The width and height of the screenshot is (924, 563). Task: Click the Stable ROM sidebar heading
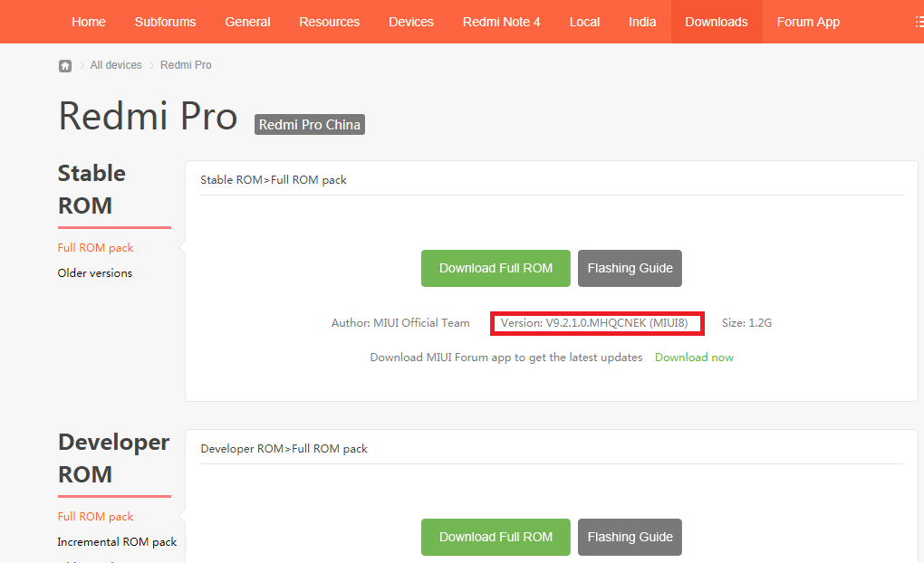click(91, 190)
